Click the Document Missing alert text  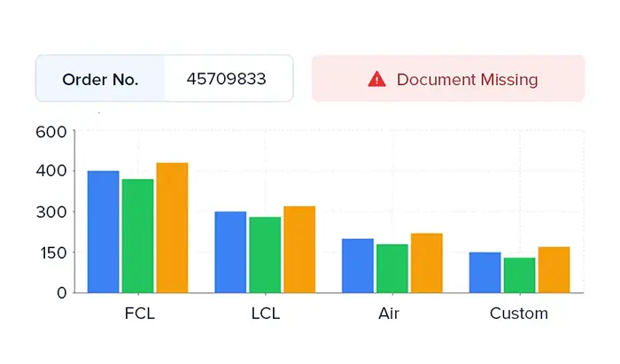coord(467,79)
